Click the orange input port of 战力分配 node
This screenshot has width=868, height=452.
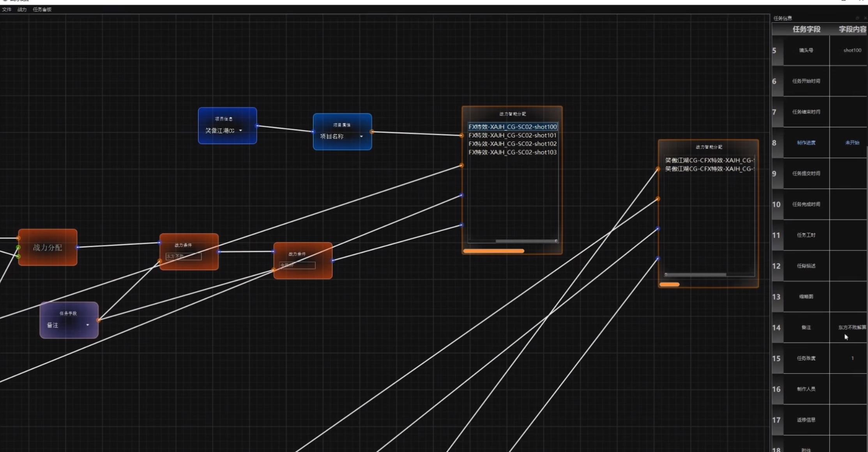(18, 238)
